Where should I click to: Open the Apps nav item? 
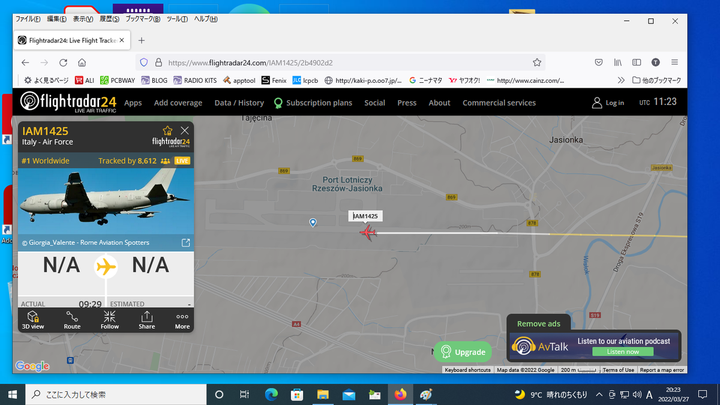(x=133, y=103)
